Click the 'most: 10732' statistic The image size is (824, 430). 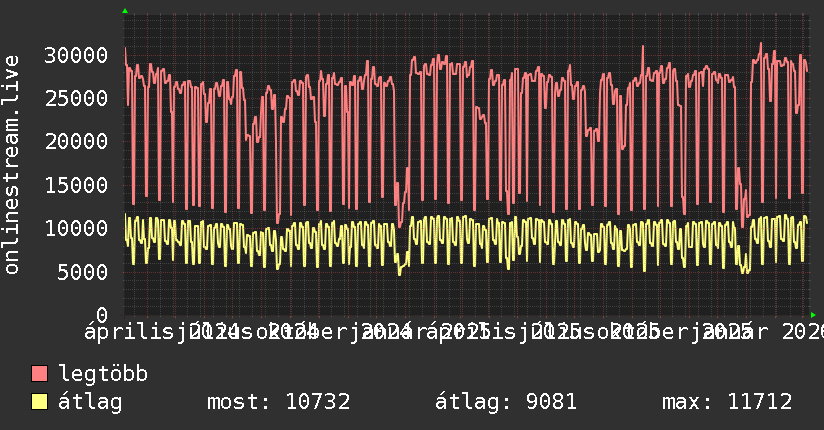point(278,403)
